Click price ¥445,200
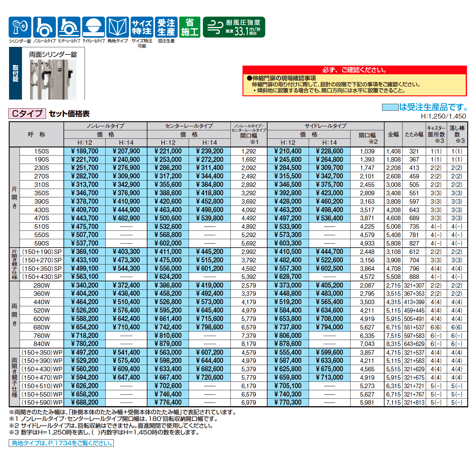The image size is (476, 451). point(210,252)
